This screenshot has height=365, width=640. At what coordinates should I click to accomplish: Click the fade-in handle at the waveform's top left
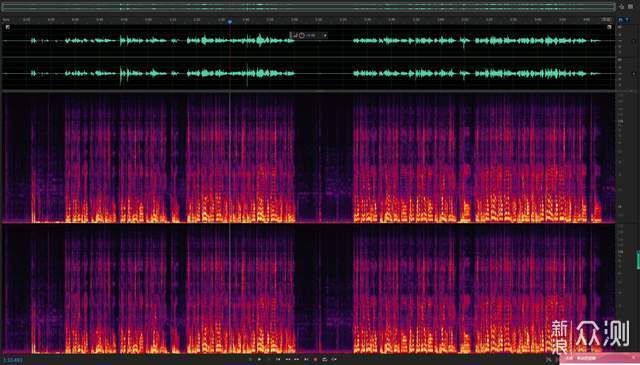[x=8, y=27]
